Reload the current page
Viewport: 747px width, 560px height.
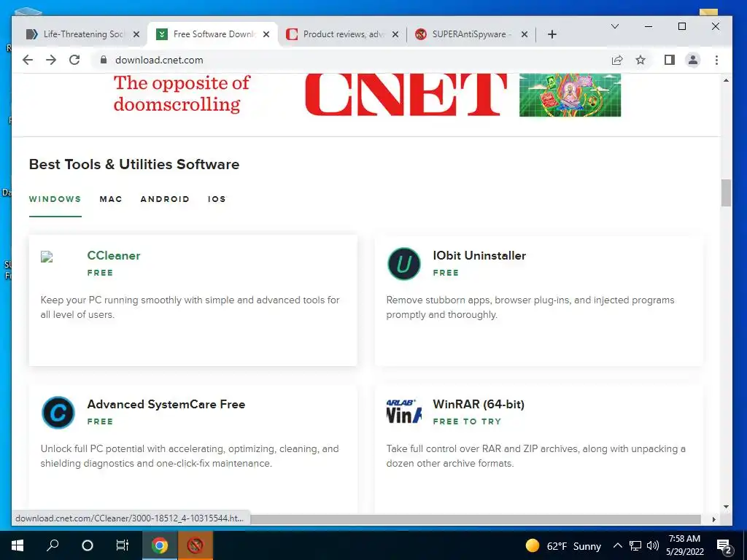click(x=74, y=60)
